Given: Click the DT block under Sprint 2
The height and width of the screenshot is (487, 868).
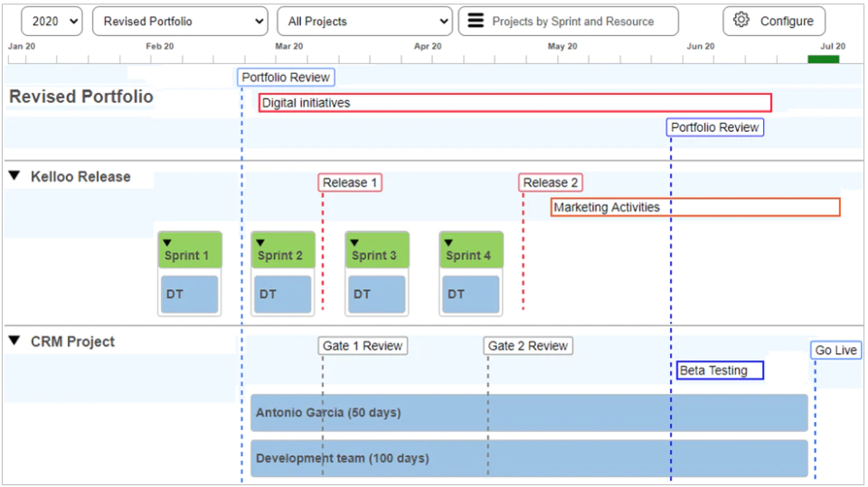Looking at the screenshot, I should click(x=282, y=295).
